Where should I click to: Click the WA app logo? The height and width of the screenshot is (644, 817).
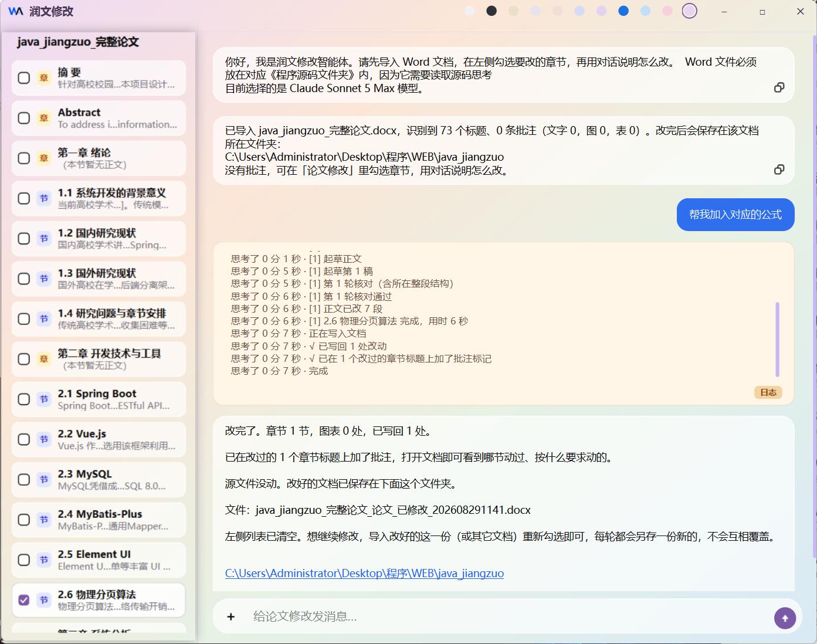click(16, 11)
